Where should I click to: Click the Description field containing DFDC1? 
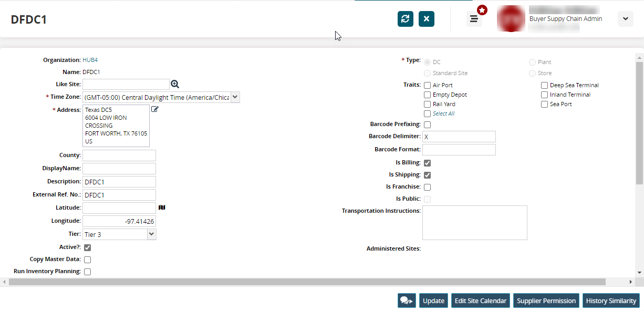tap(119, 182)
